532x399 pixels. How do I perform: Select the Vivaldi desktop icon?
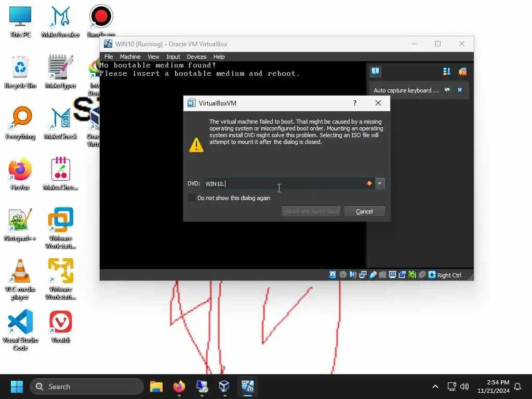(x=60, y=326)
